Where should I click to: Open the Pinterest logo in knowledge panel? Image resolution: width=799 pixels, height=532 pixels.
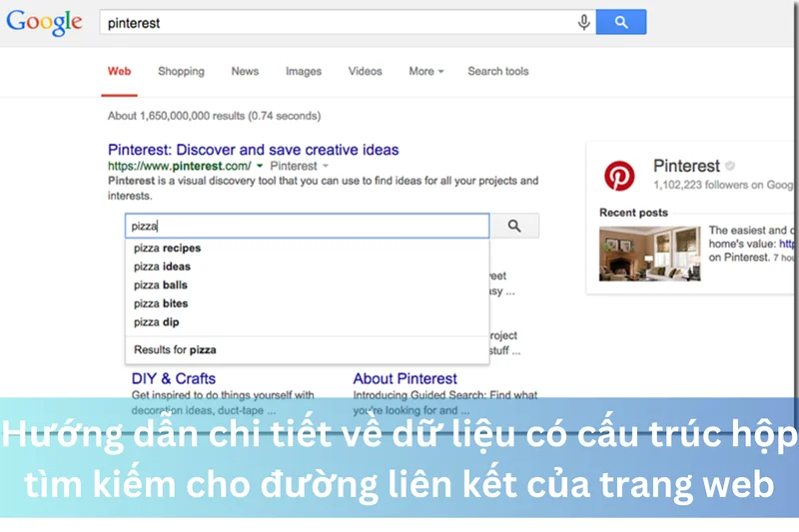click(619, 176)
